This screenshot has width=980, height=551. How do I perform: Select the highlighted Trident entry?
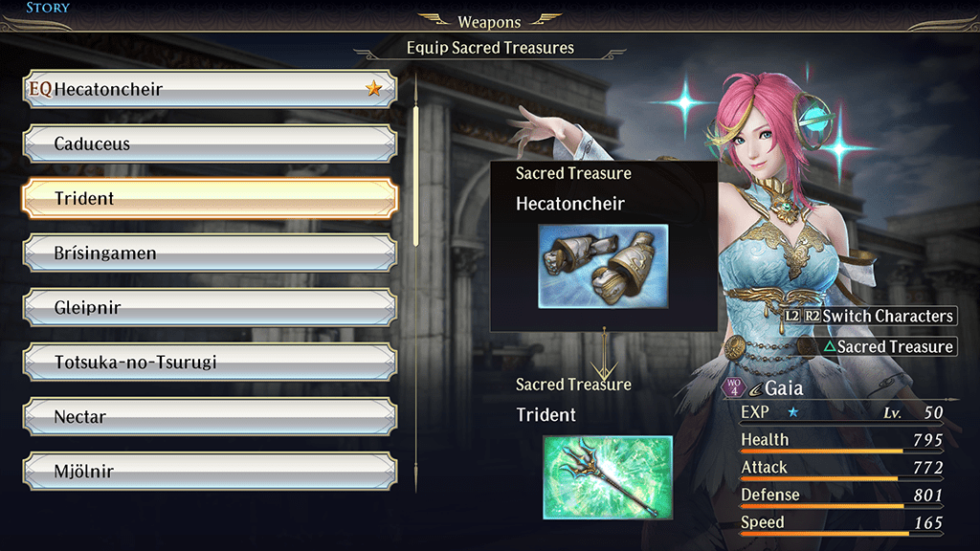[210, 198]
